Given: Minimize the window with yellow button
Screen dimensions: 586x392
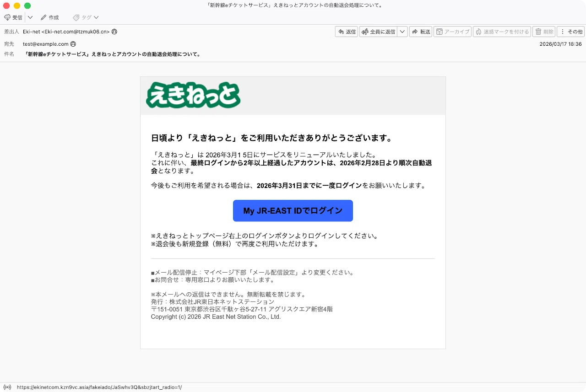Looking at the screenshot, I should (17, 5).
